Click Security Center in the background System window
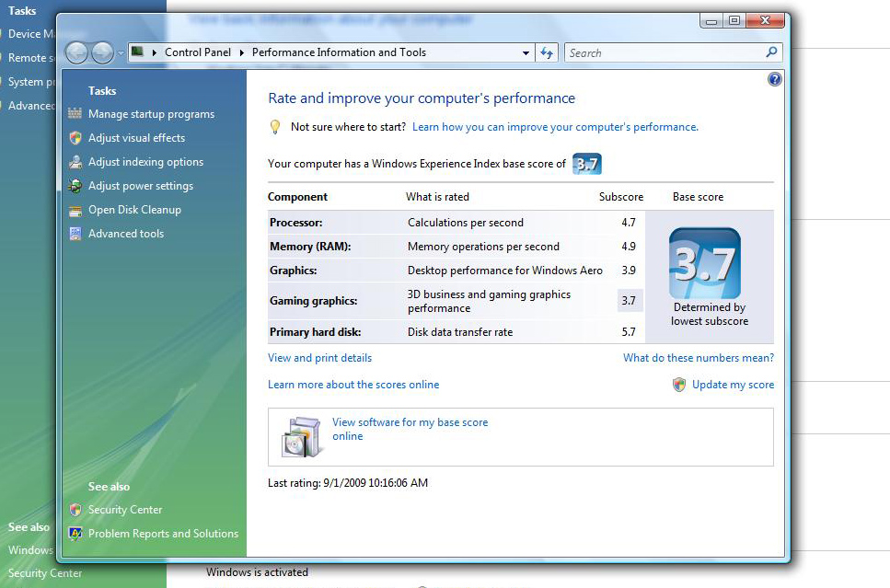890x588 pixels. (45, 573)
